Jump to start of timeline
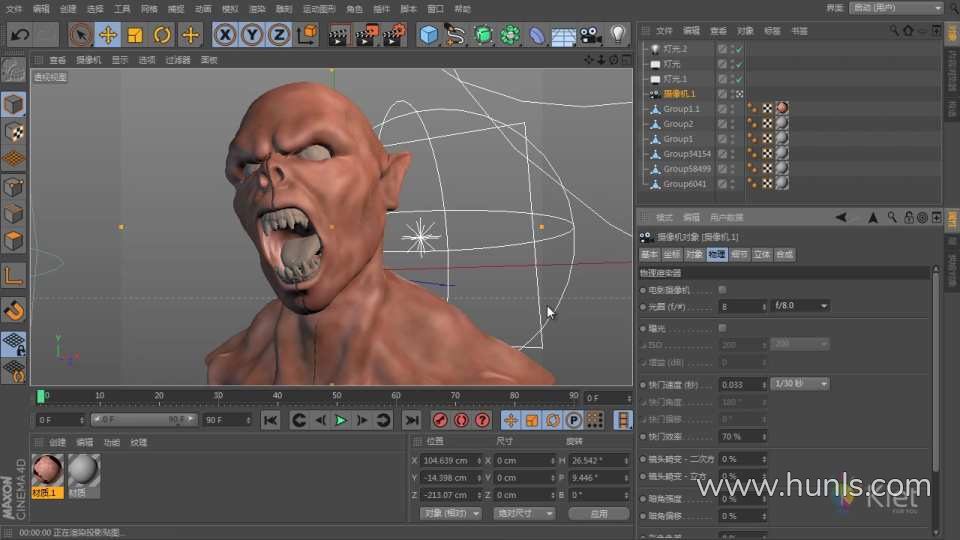Viewport: 960px width, 540px height. (x=270, y=421)
